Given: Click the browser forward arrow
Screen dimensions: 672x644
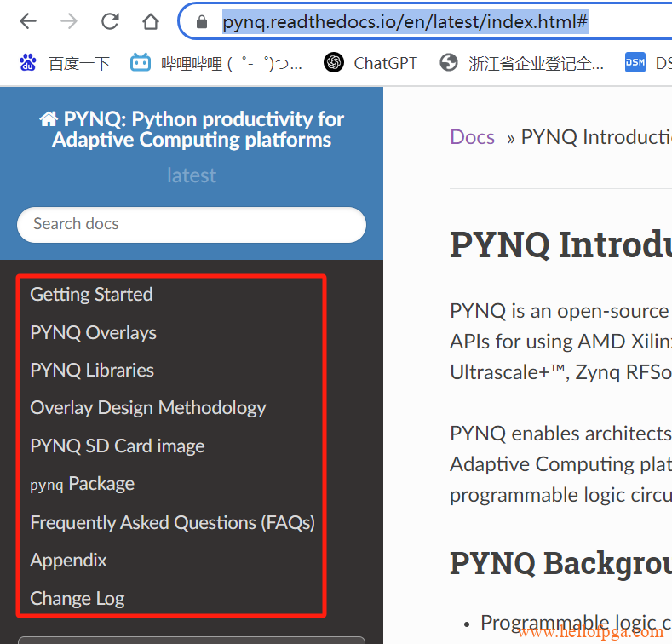Looking at the screenshot, I should (69, 21).
